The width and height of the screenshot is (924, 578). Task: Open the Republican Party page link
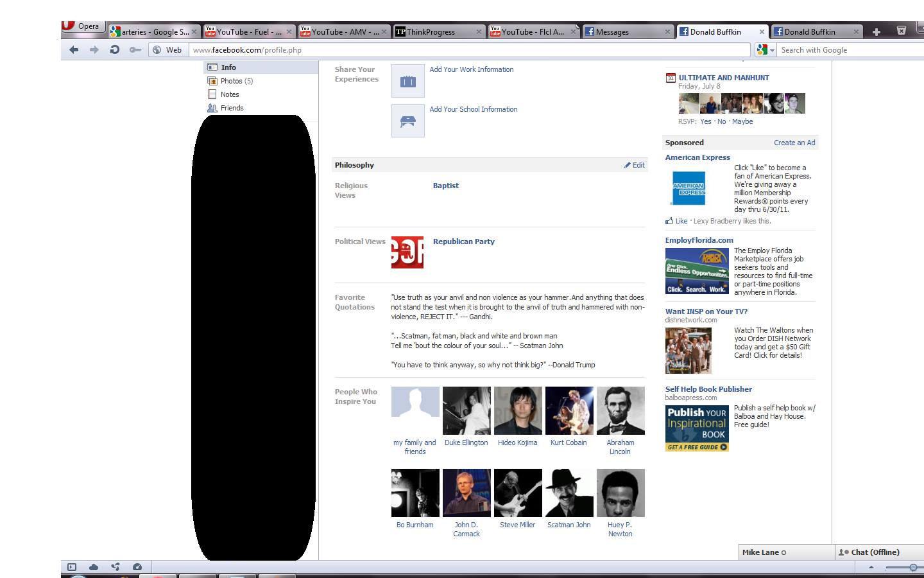point(463,241)
